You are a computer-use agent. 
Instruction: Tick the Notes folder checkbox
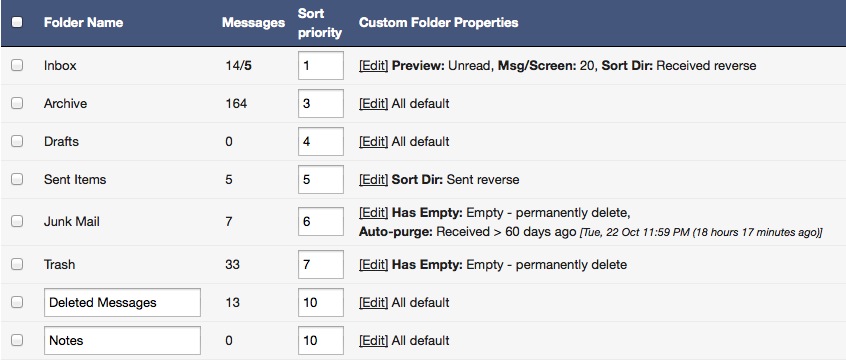click(17, 340)
